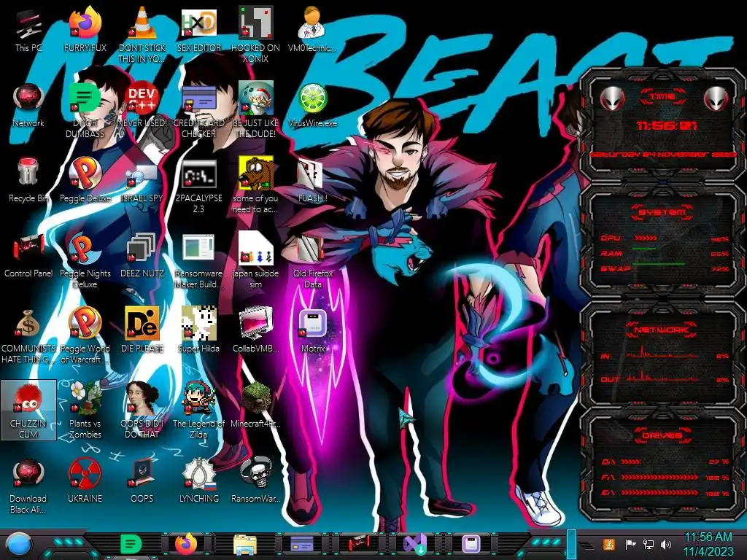
Task: Open the 2PACALYPSE 2.3 console shortcut
Action: 198,186
